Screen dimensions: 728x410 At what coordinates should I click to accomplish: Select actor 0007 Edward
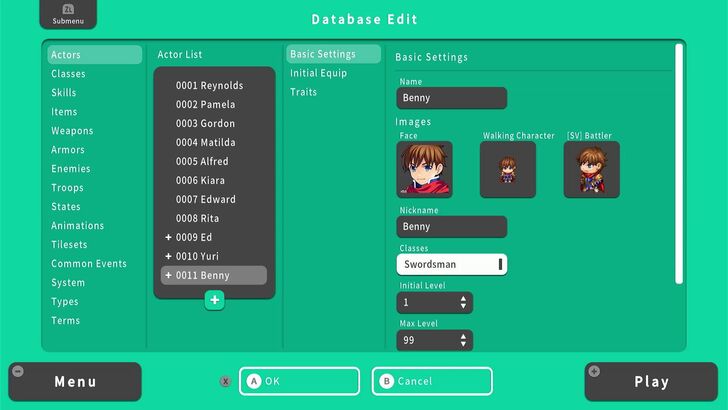[214, 200]
